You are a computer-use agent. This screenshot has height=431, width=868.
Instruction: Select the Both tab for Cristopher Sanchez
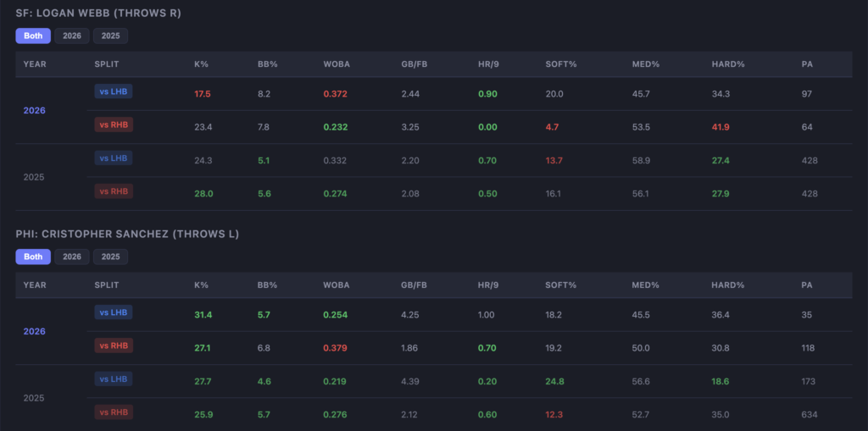[x=33, y=257]
